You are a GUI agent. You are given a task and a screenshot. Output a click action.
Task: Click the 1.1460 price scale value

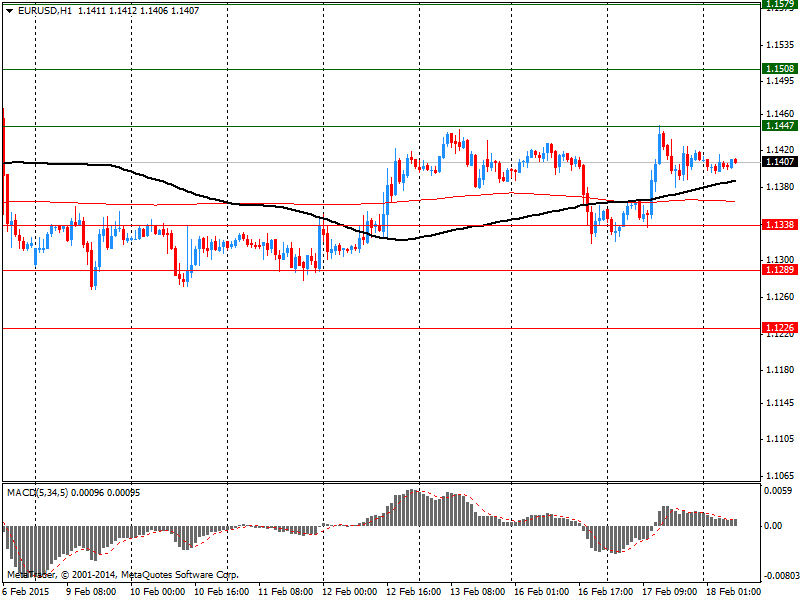(780, 113)
